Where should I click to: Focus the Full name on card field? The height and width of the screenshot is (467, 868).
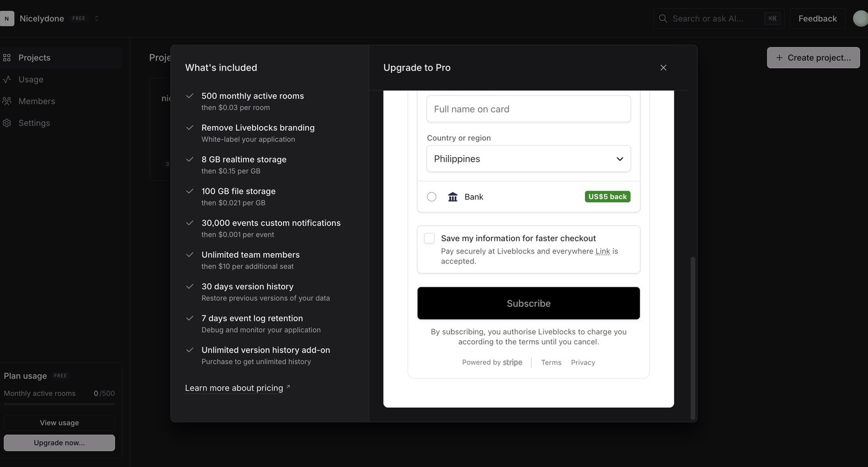[529, 109]
